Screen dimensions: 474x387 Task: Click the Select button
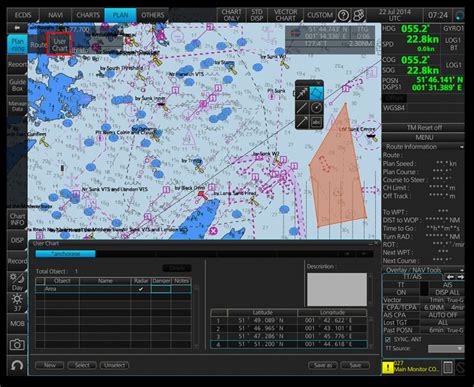pyautogui.click(x=82, y=365)
